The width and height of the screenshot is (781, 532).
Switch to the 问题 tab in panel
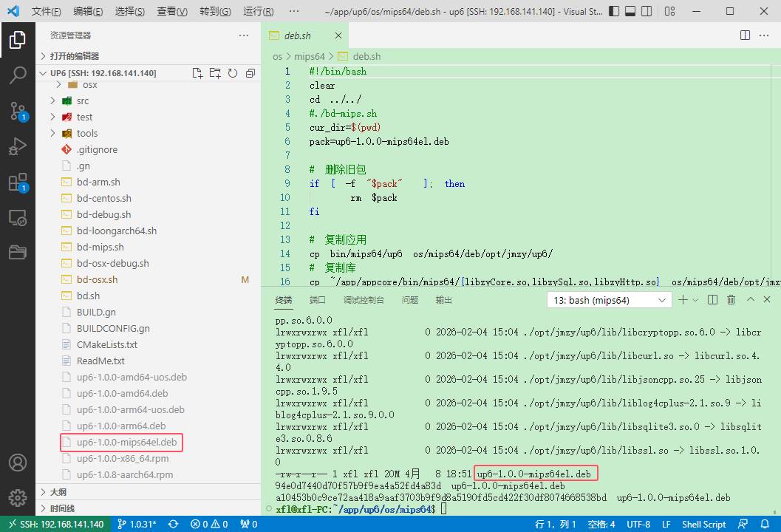409,300
